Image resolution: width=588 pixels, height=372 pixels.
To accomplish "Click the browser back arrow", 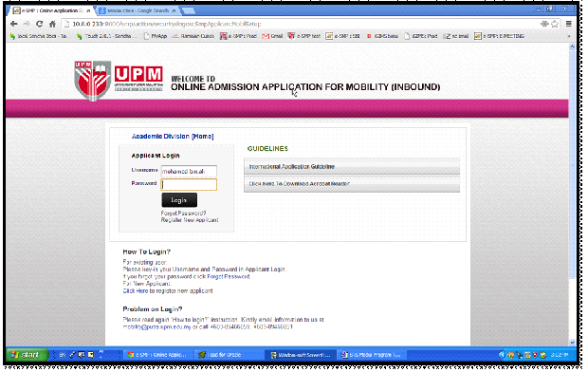I will click(x=14, y=24).
